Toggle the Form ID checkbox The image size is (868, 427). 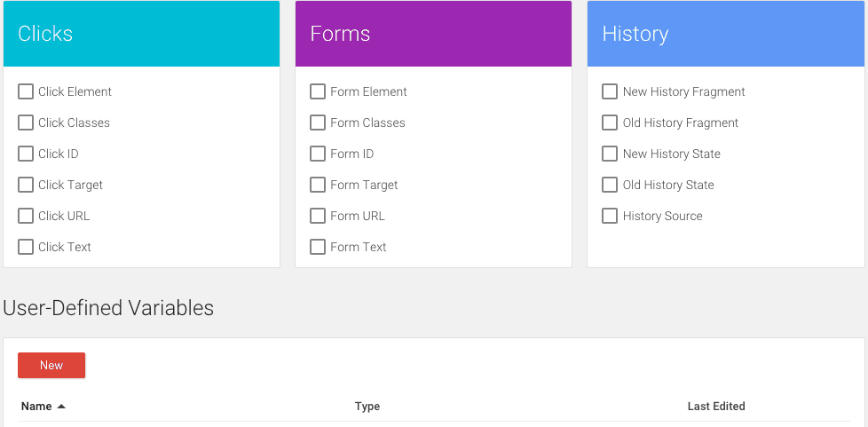point(318,154)
